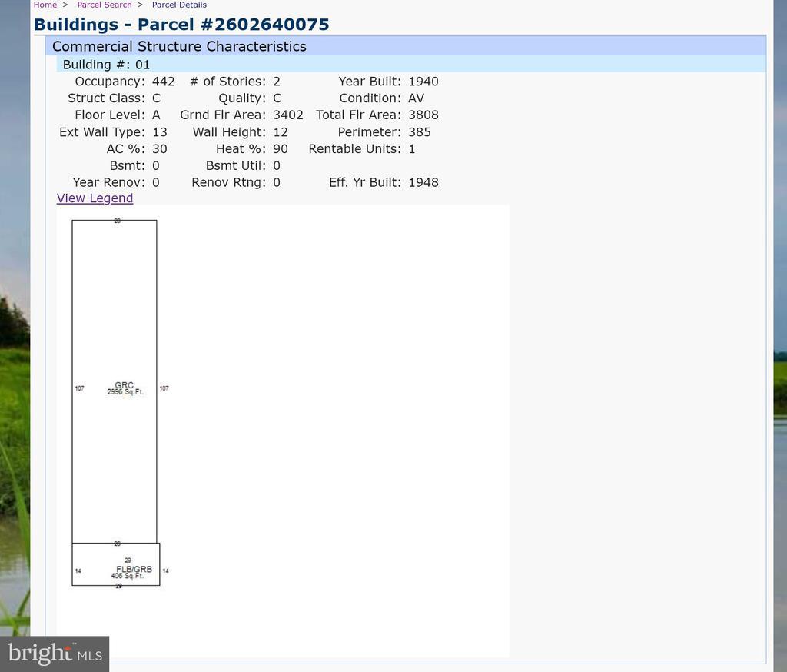Select the Wall Height value 12

pos(280,132)
